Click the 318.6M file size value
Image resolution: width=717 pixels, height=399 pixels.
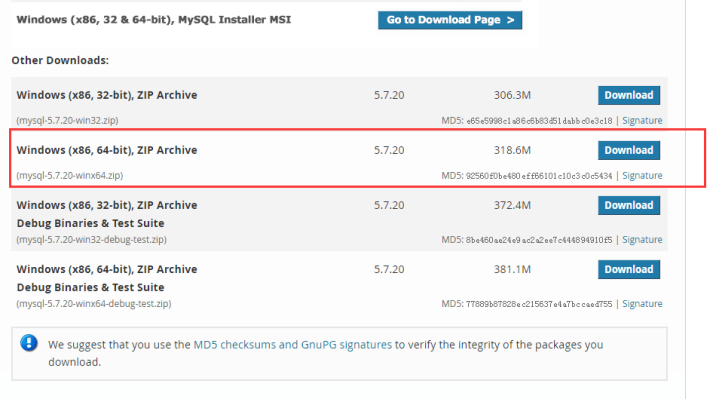512,150
